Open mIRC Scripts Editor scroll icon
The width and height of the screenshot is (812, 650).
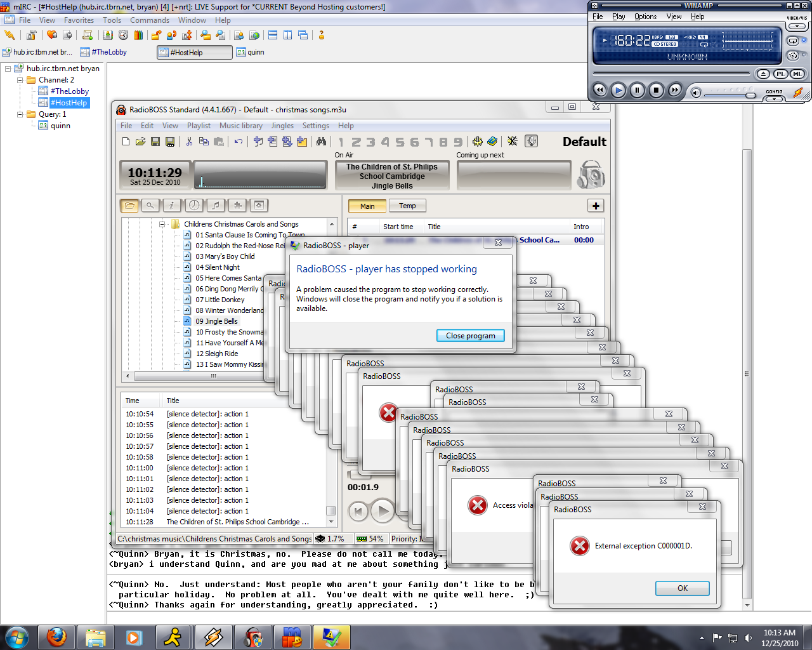(x=88, y=35)
